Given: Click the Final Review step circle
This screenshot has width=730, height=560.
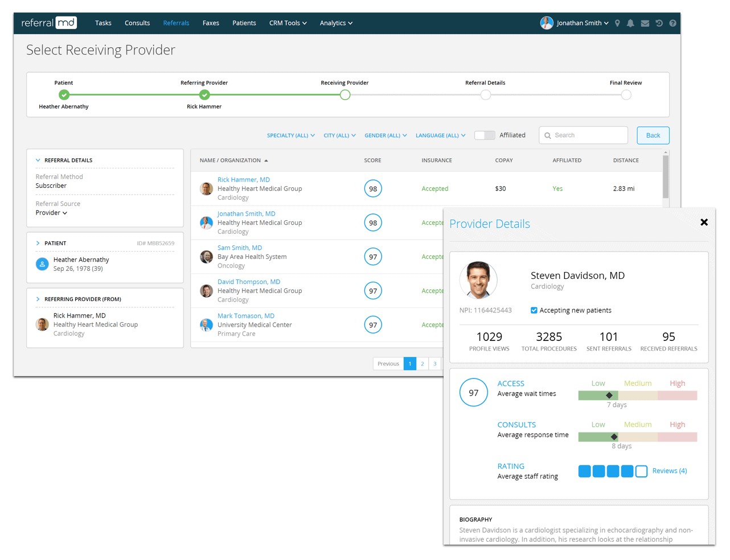Looking at the screenshot, I should point(626,95).
